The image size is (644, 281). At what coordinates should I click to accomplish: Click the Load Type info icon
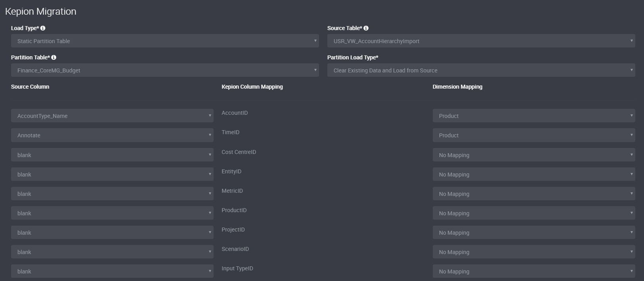tap(43, 28)
